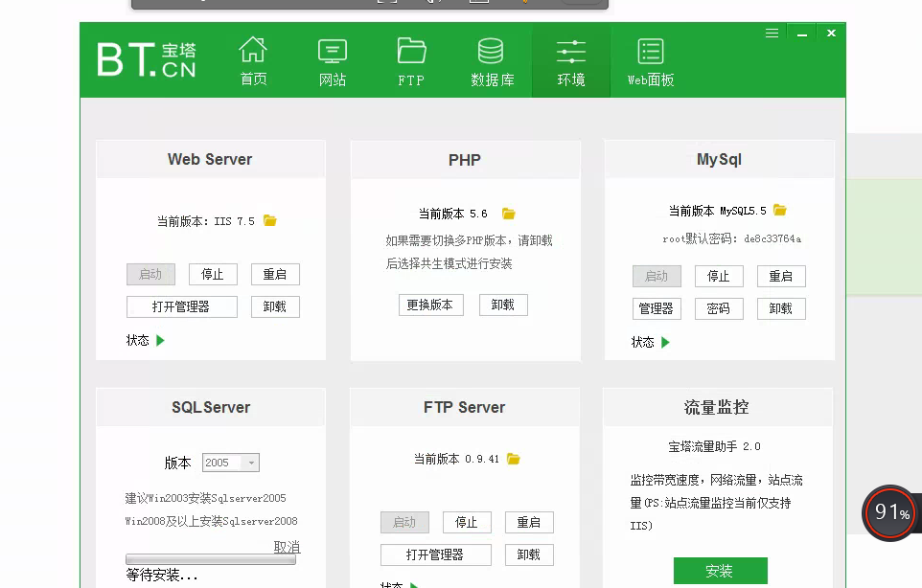
Task: Click root默认密码 de8c33764a text
Action: pos(732,238)
